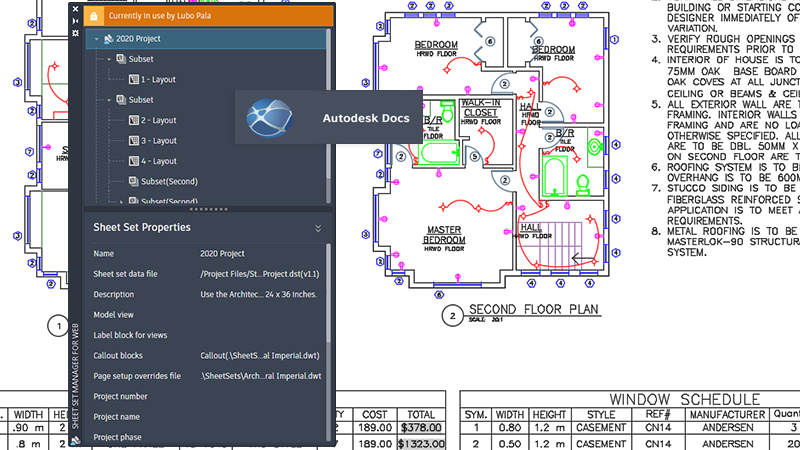Click the sheet icon of 1 - Layout

tap(134, 80)
